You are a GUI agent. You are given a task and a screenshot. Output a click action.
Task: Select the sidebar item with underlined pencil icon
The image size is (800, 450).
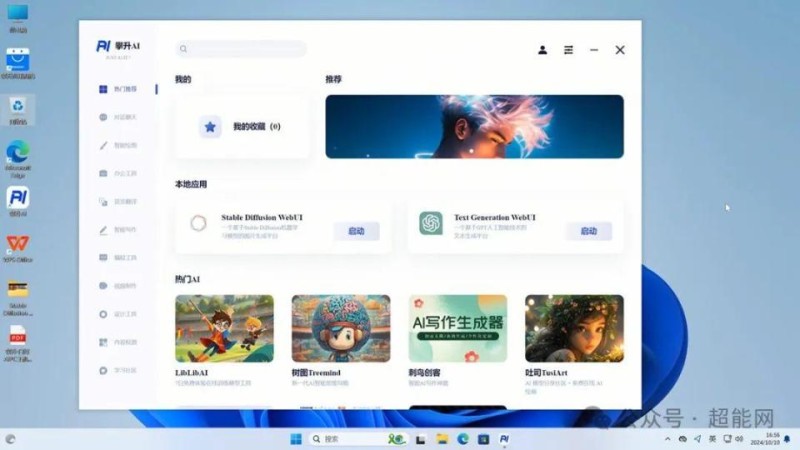(x=118, y=230)
